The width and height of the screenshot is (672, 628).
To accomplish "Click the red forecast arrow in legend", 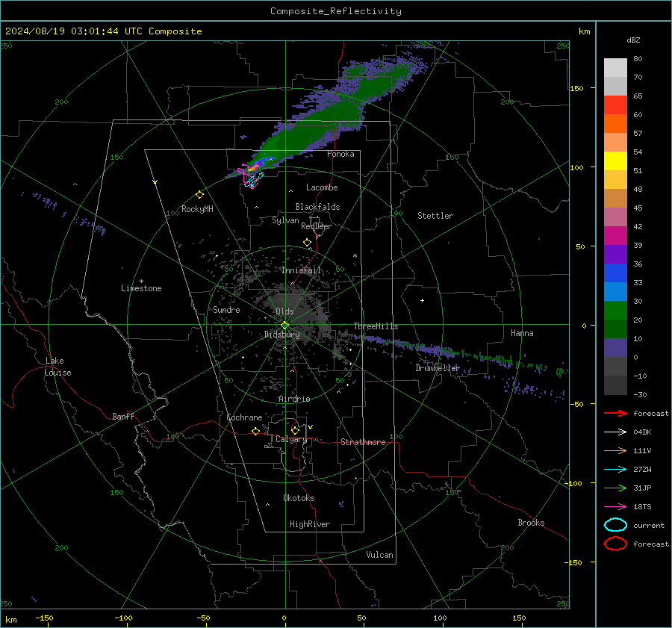I will (x=615, y=413).
